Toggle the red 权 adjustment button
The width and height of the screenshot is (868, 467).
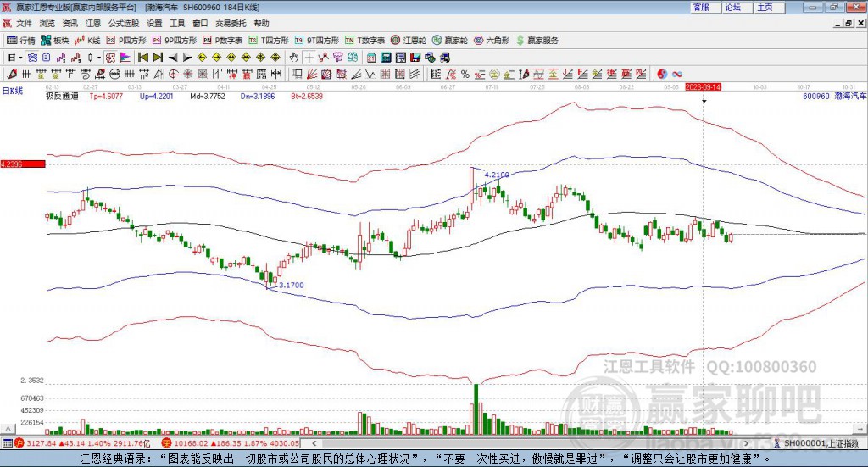tap(111, 58)
